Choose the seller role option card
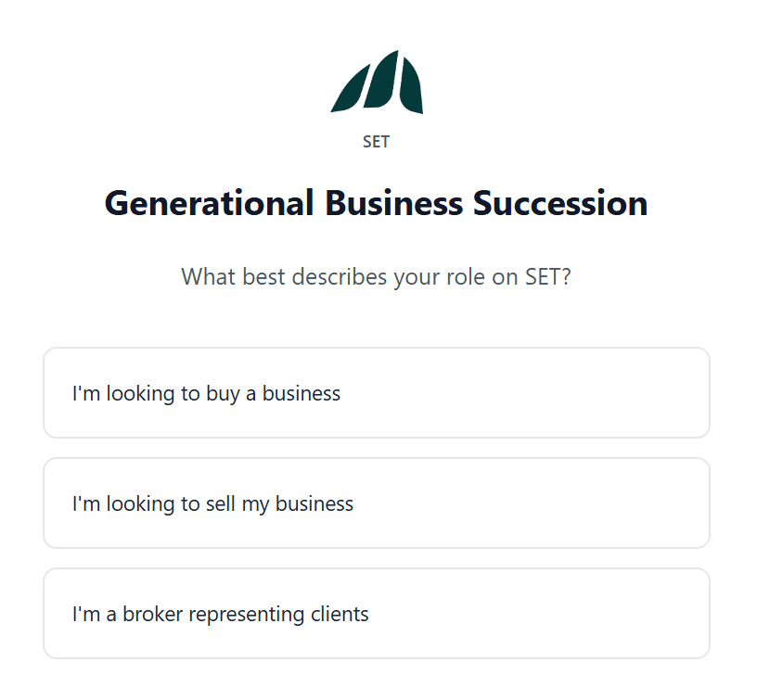 [x=377, y=503]
